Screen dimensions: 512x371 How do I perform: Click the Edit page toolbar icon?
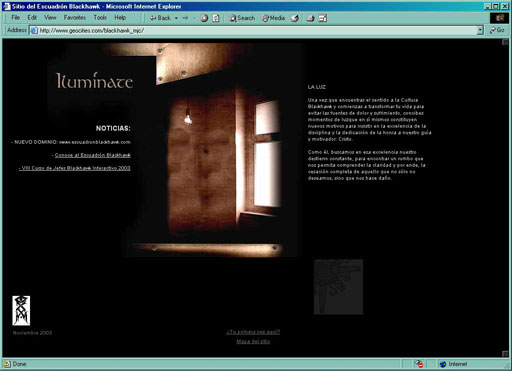[x=323, y=18]
